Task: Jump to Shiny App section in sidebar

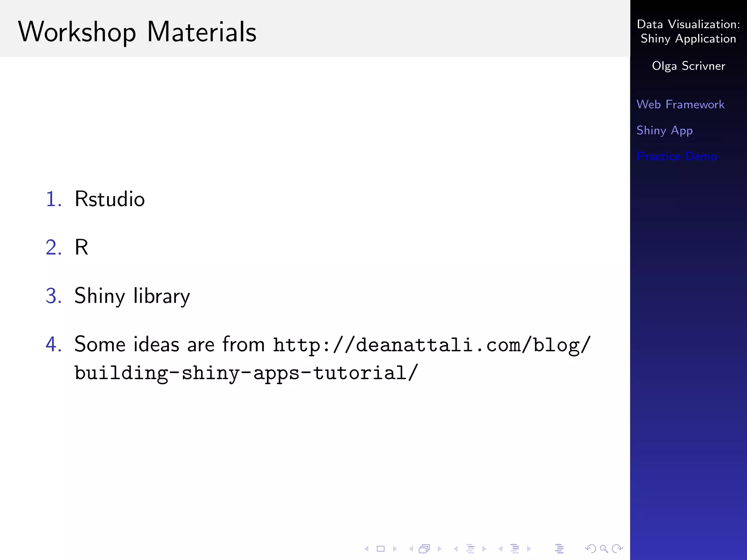Action: 664,131
